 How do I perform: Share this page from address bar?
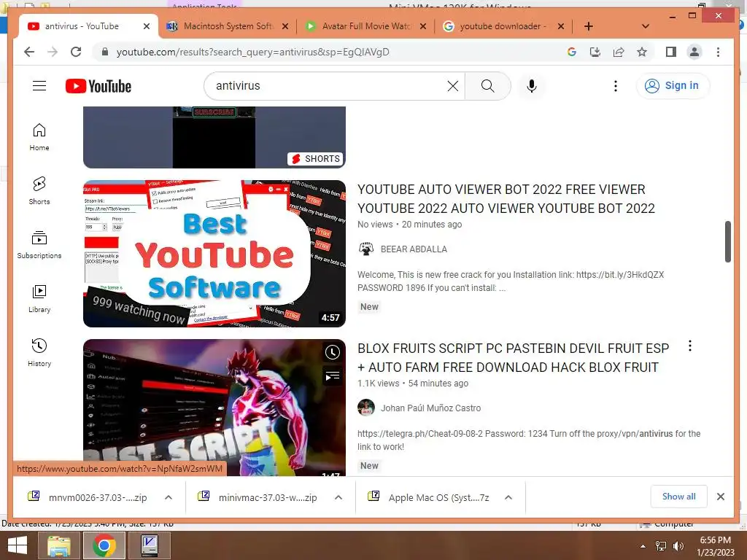point(619,52)
